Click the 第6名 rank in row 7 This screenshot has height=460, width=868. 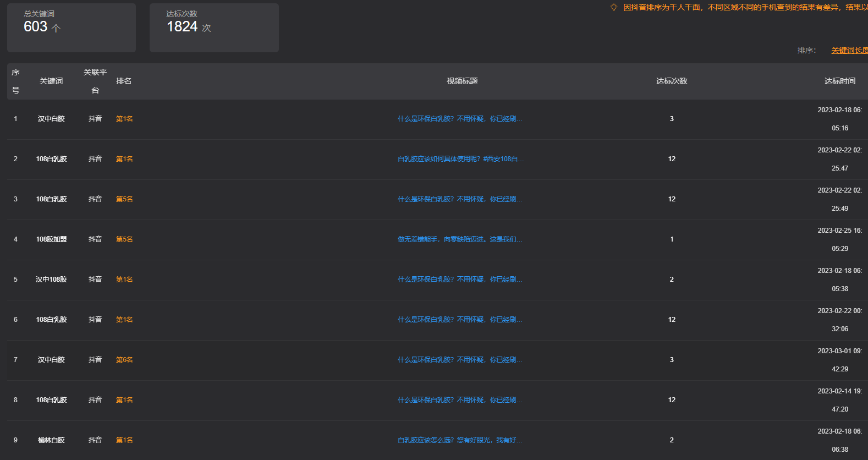click(x=124, y=360)
